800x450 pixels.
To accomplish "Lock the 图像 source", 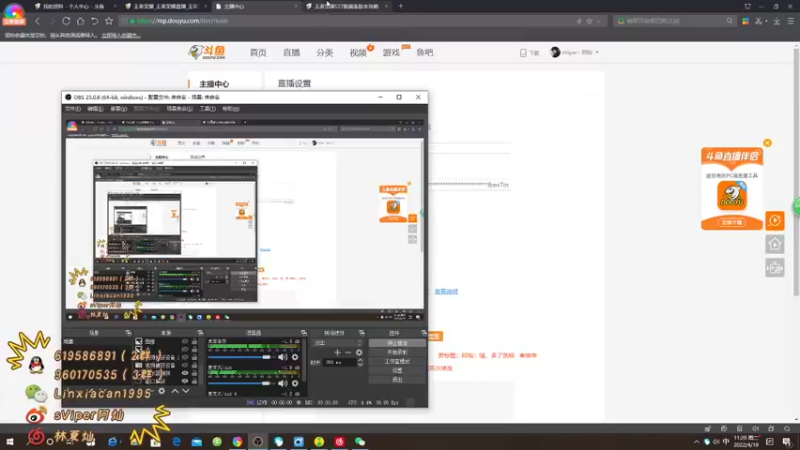I will pyautogui.click(x=194, y=342).
